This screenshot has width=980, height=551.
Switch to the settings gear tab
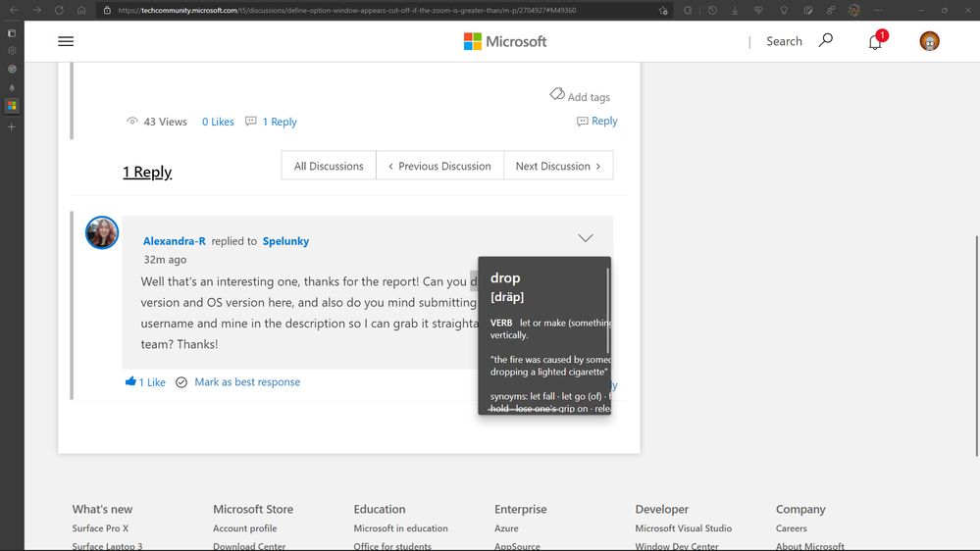tap(12, 51)
